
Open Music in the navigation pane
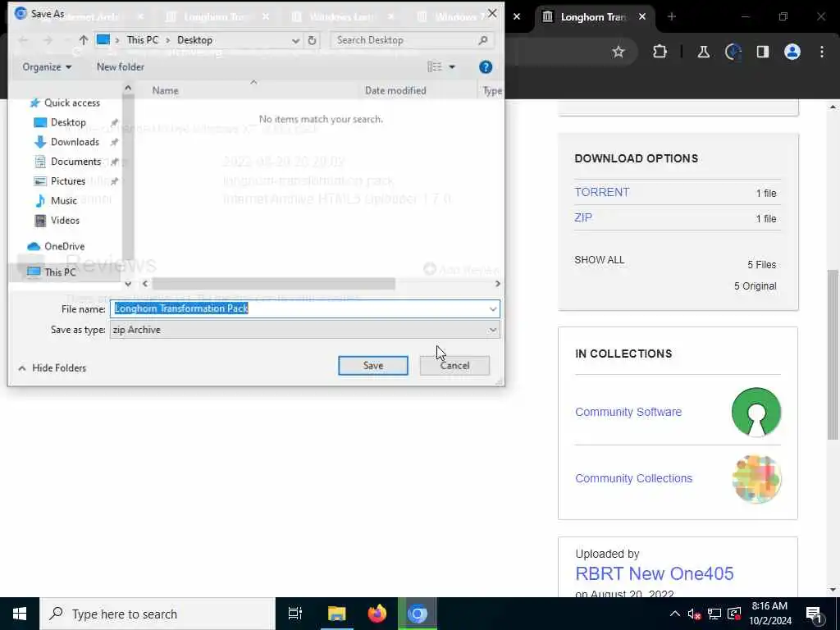click(x=63, y=200)
